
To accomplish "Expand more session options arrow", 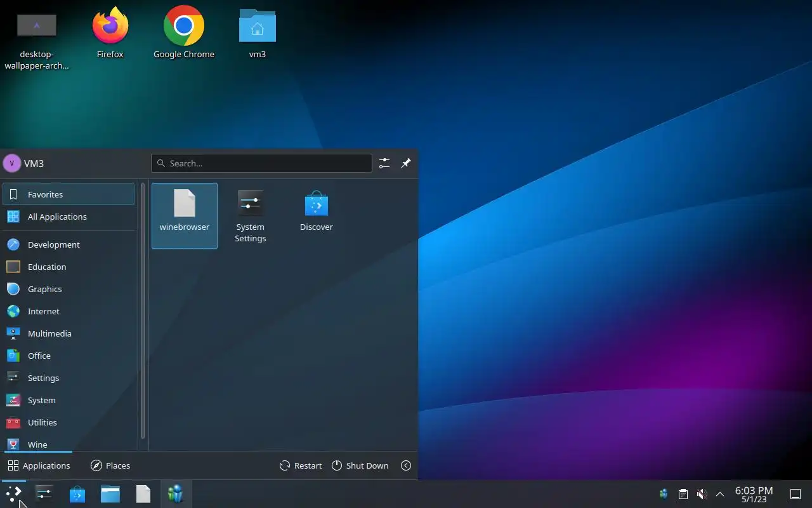I will [x=406, y=465].
